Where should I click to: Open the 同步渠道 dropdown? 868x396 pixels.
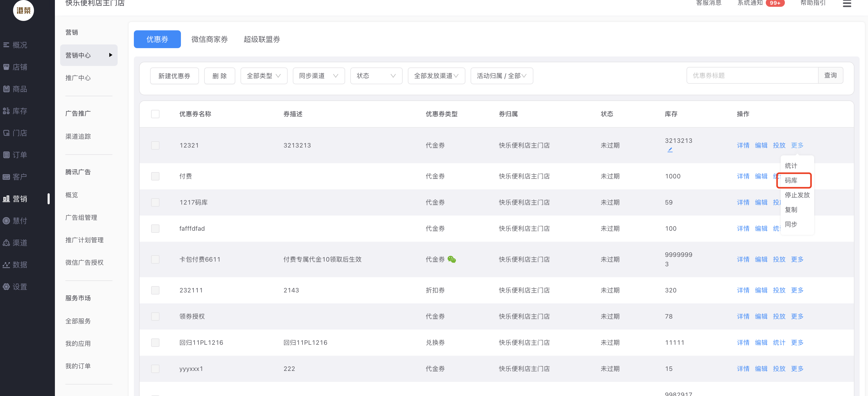[x=319, y=76]
